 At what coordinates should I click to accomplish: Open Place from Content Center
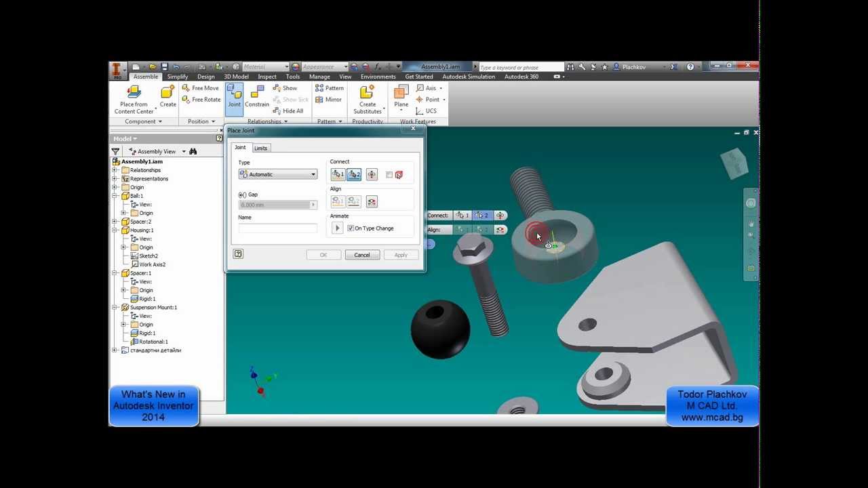[134, 100]
